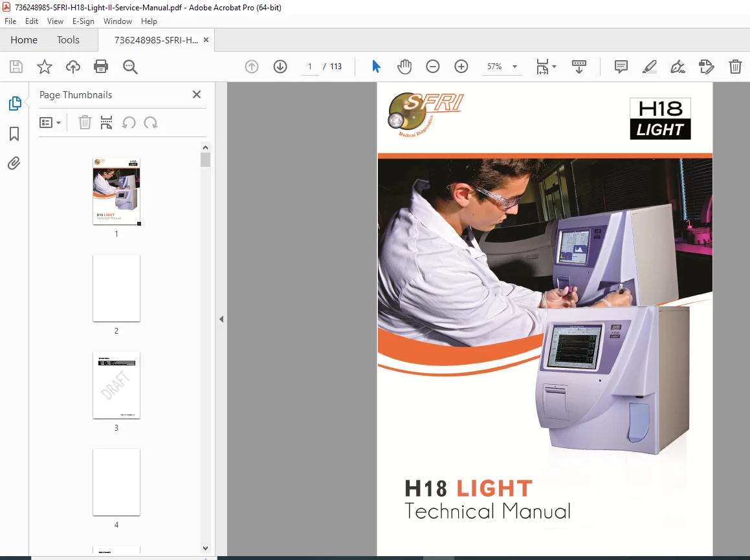Zoom in with the plus button
This screenshot has height=560, width=750.
[461, 67]
